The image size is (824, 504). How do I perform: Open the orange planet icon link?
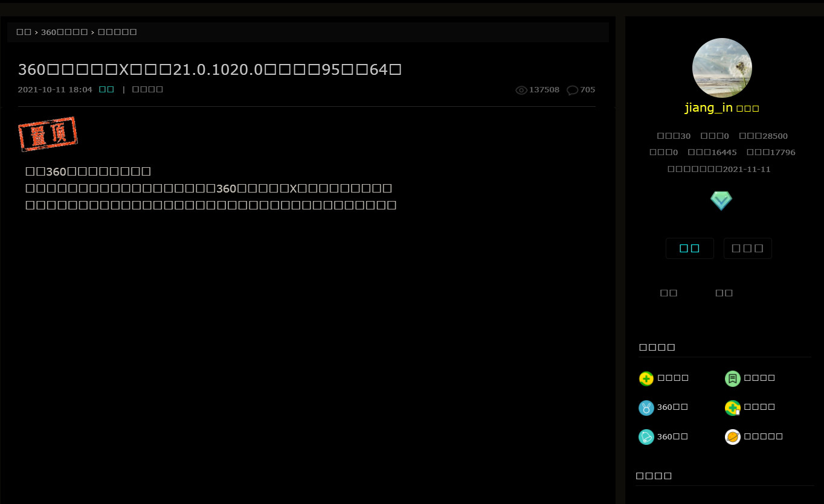732,436
